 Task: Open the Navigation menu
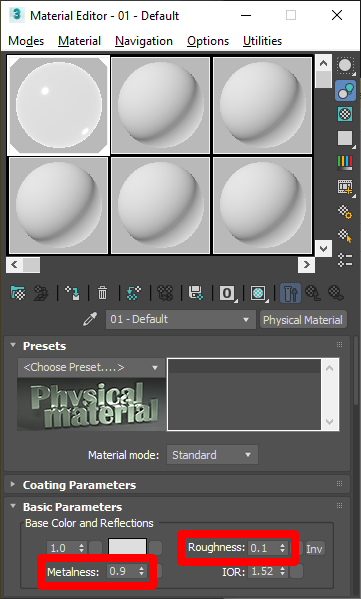[x=144, y=41]
